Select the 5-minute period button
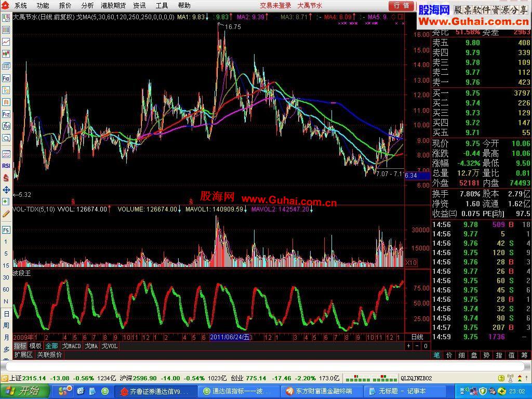 pos(6,254)
